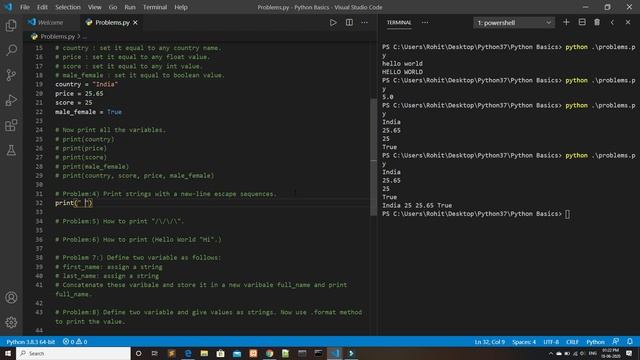Click Ln 32, Col 9 position indicator
The height and width of the screenshot is (360, 640).
pos(489,342)
